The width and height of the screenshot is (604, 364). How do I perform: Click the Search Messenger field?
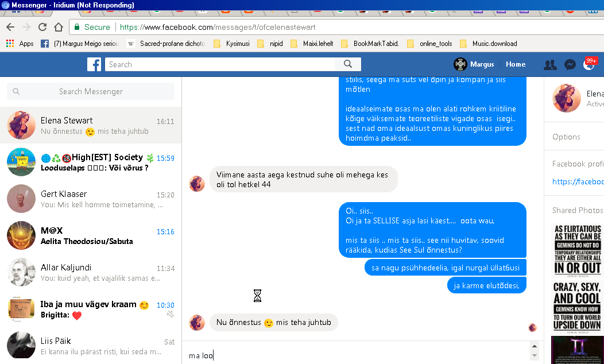tap(91, 91)
